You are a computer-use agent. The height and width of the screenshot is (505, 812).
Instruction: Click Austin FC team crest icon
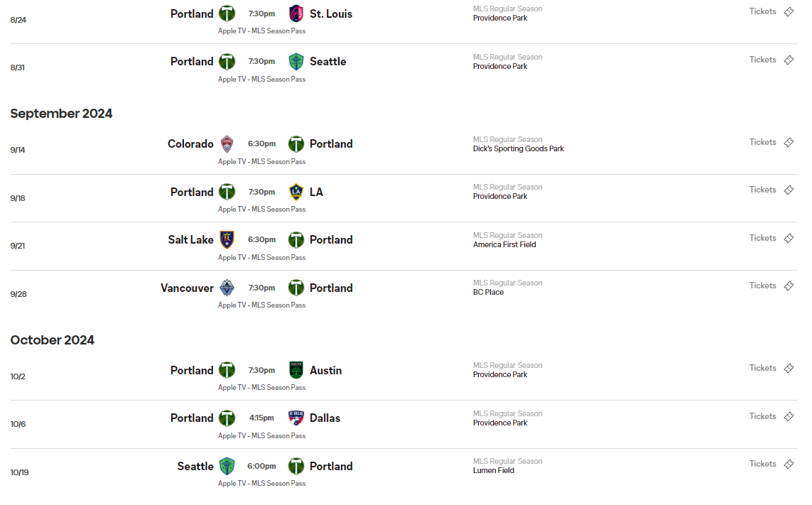(x=296, y=370)
